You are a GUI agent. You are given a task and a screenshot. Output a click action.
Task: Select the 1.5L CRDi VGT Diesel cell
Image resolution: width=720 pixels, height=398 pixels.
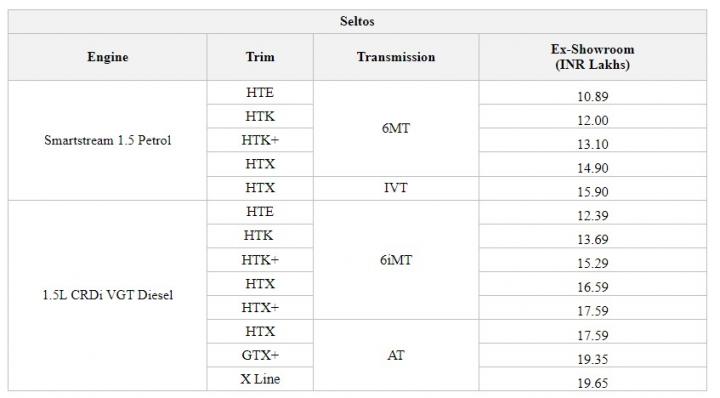tap(107, 295)
